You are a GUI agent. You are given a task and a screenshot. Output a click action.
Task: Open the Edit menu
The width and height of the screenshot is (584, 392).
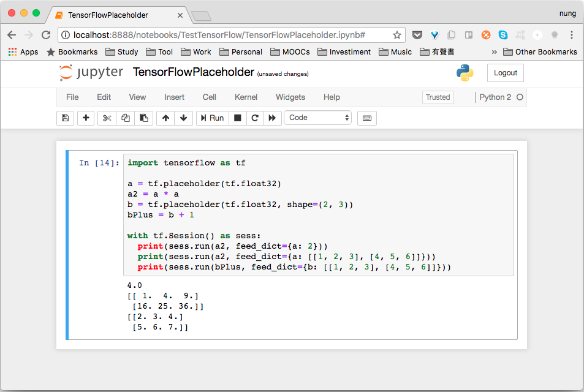[104, 97]
